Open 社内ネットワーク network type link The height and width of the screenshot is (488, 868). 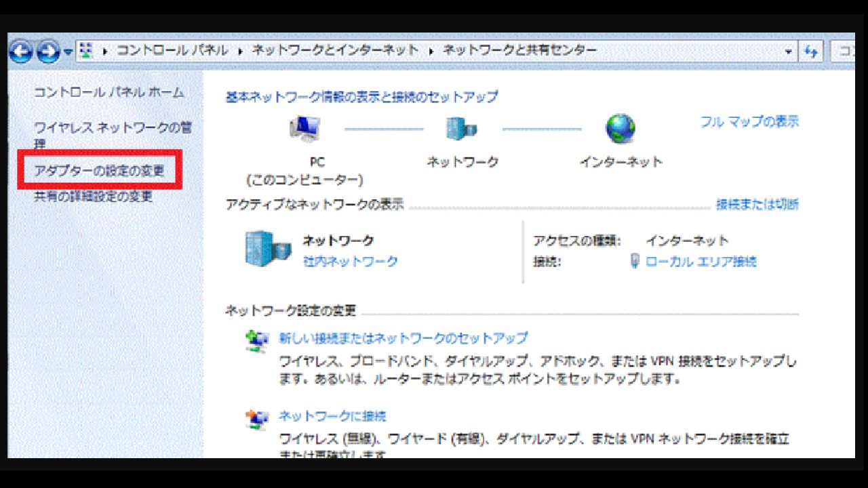(350, 261)
